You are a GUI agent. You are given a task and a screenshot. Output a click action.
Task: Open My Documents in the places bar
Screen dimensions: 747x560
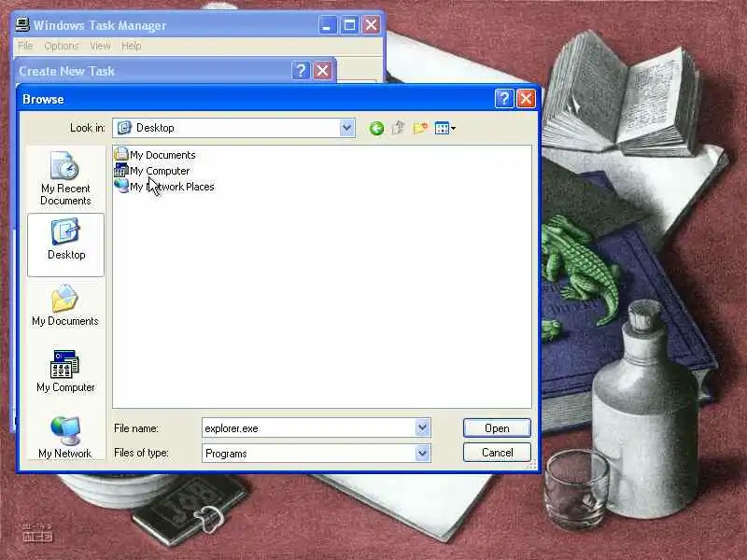65,305
